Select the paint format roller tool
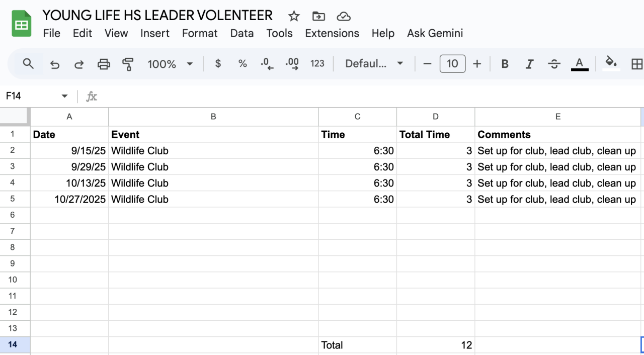The height and width of the screenshot is (355, 644). click(x=128, y=64)
